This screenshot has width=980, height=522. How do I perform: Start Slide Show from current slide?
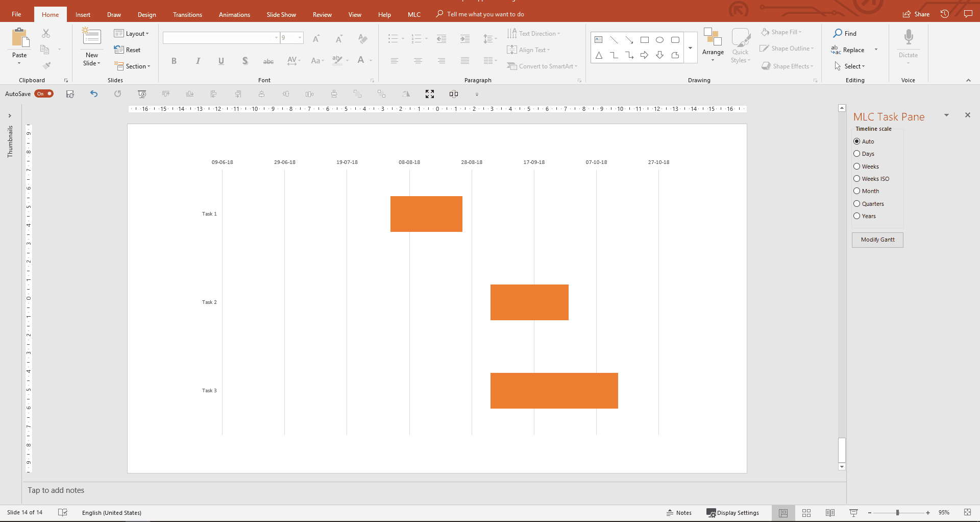click(x=853, y=513)
